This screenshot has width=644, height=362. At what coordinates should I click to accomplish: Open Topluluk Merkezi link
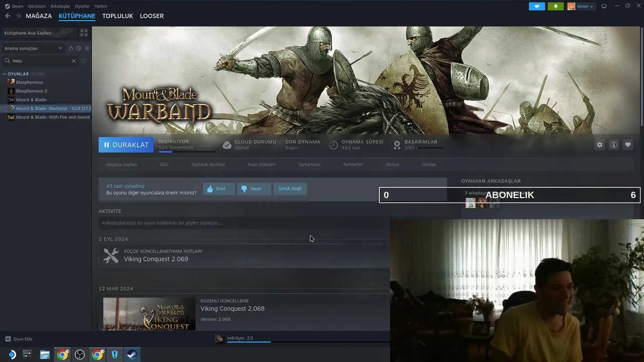pyautogui.click(x=208, y=164)
